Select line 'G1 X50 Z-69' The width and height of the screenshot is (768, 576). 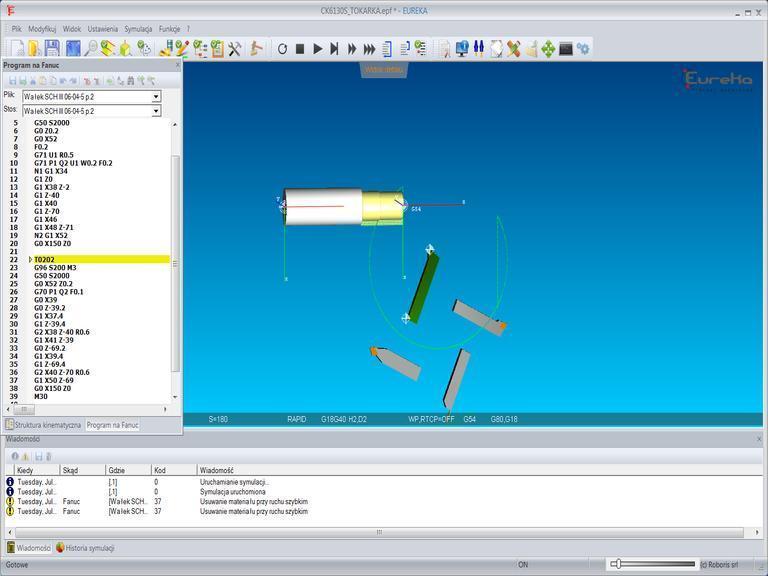coord(54,380)
